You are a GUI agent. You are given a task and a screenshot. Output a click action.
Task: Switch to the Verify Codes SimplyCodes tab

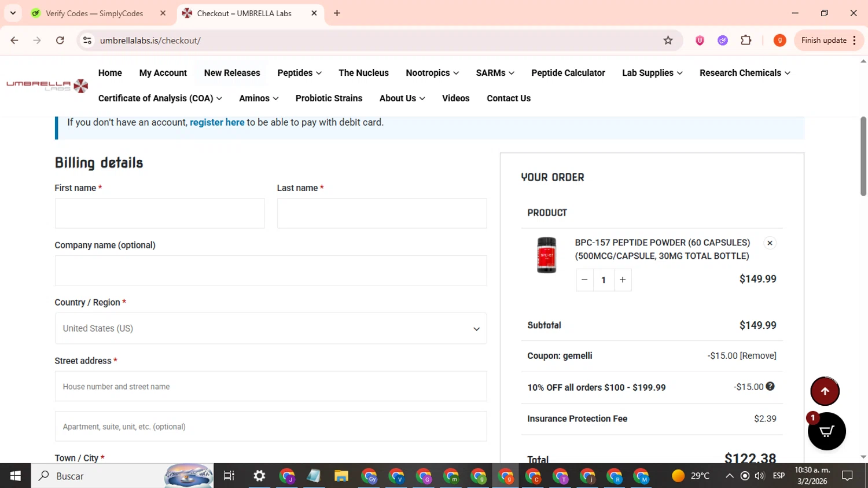(93, 13)
